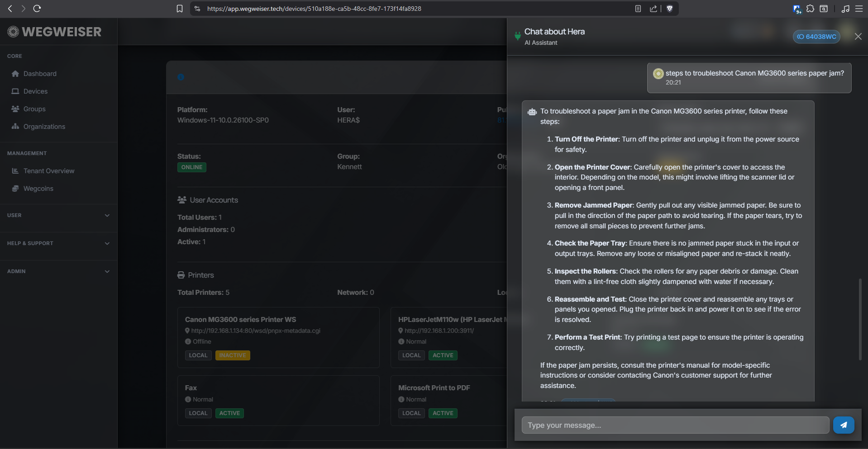Click the ONLINE status badge

(192, 167)
